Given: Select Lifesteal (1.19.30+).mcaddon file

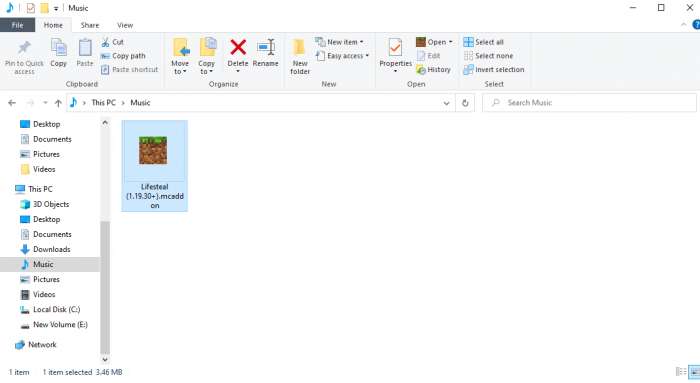Looking at the screenshot, I should click(x=154, y=166).
